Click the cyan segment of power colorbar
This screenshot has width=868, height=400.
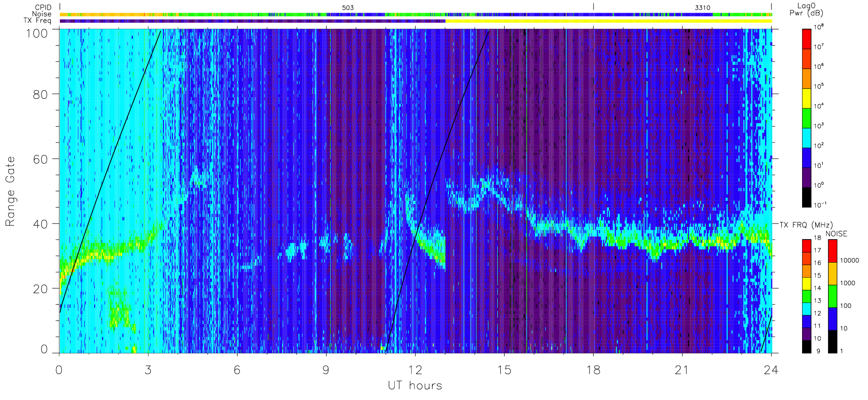(807, 138)
